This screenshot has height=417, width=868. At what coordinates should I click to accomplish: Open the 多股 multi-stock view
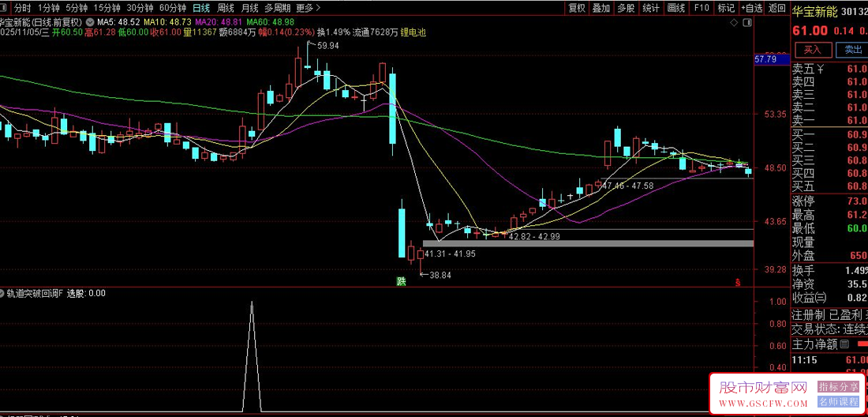[x=626, y=8]
